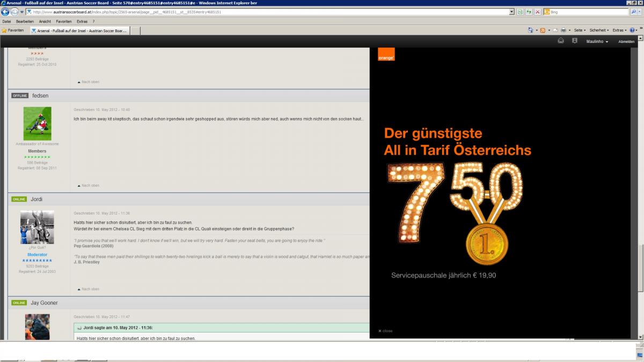View fedsen's avatar image
Image resolution: width=644 pixels, height=362 pixels.
click(38, 124)
